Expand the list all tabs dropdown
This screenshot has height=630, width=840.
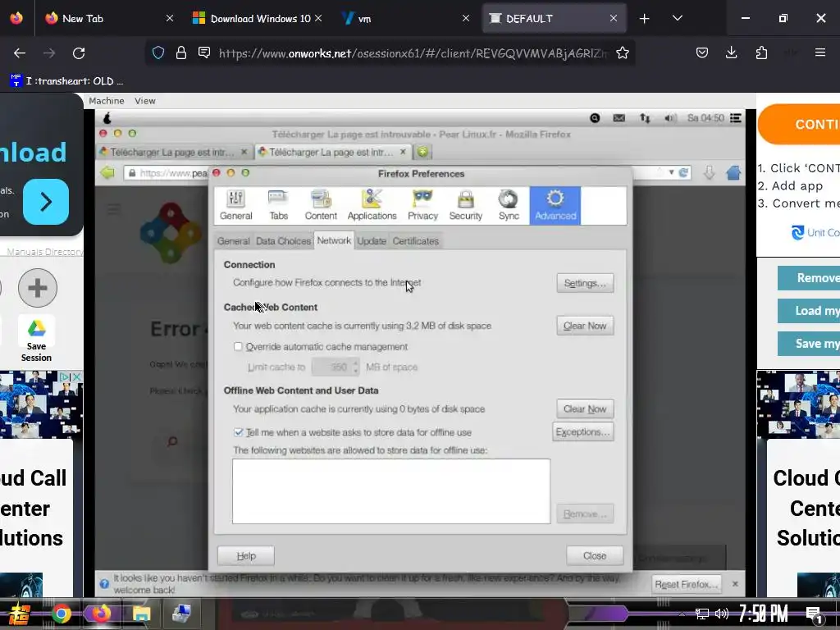click(x=677, y=18)
